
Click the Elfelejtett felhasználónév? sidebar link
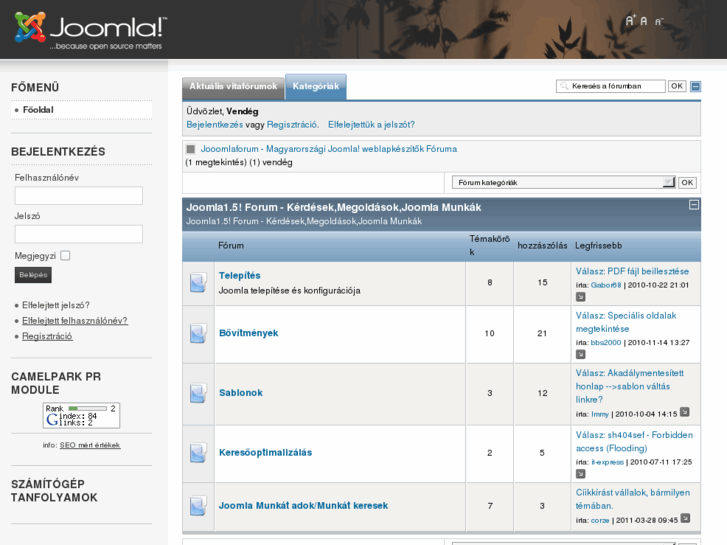click(x=75, y=321)
